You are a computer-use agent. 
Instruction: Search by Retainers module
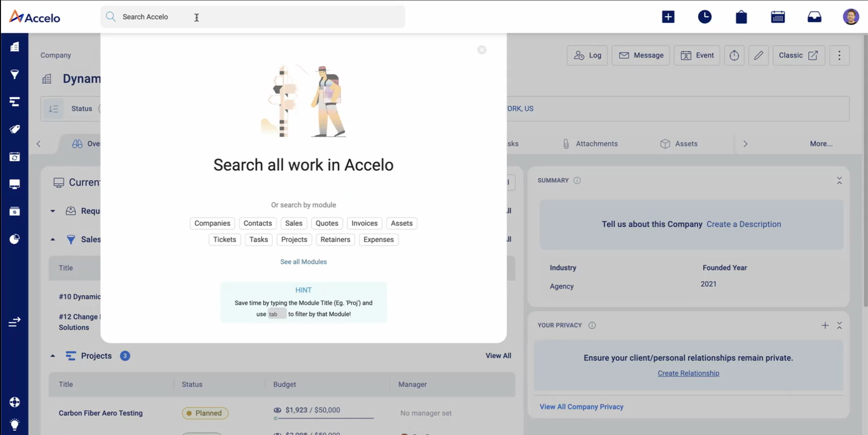point(335,240)
